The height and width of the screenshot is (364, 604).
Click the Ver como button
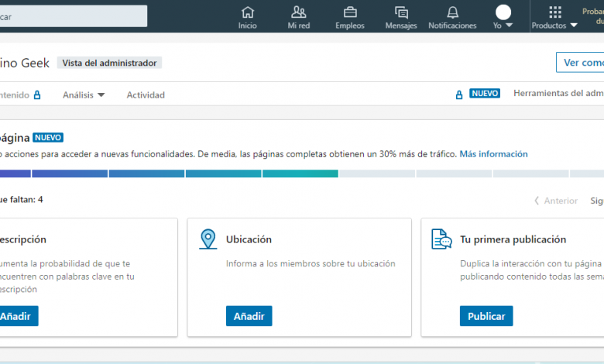click(580, 63)
